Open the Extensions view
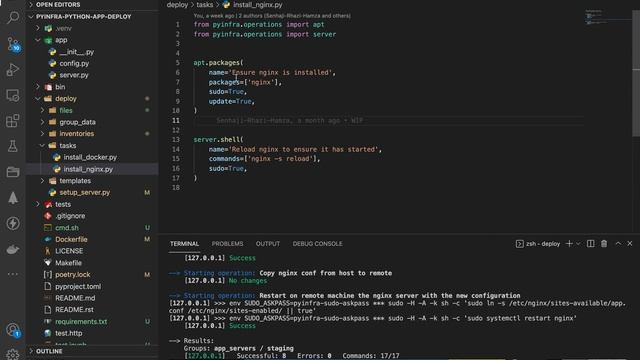The width and height of the screenshot is (640, 360). [13, 121]
